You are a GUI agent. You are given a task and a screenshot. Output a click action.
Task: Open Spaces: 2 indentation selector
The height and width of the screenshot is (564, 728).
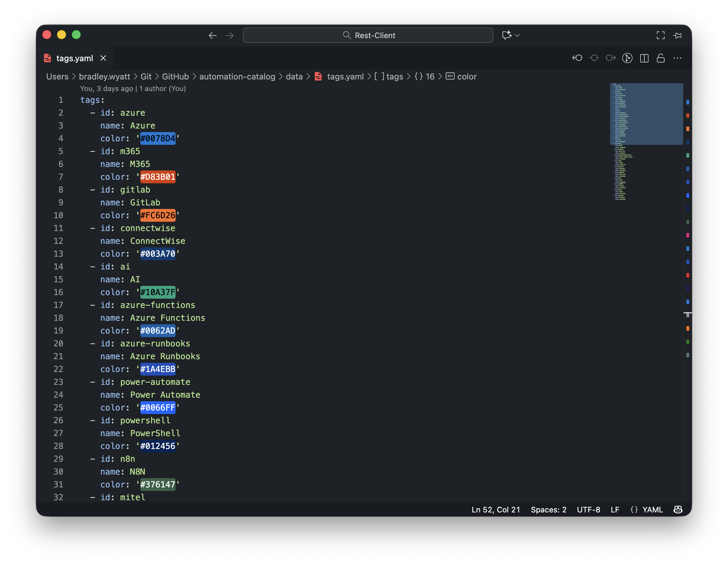[x=548, y=509]
